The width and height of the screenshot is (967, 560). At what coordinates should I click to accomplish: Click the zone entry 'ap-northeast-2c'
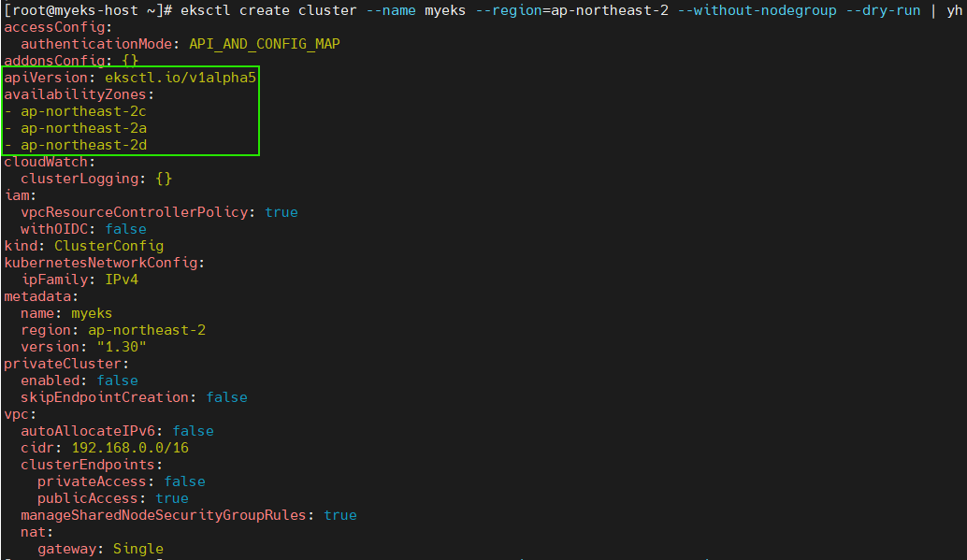coord(83,111)
